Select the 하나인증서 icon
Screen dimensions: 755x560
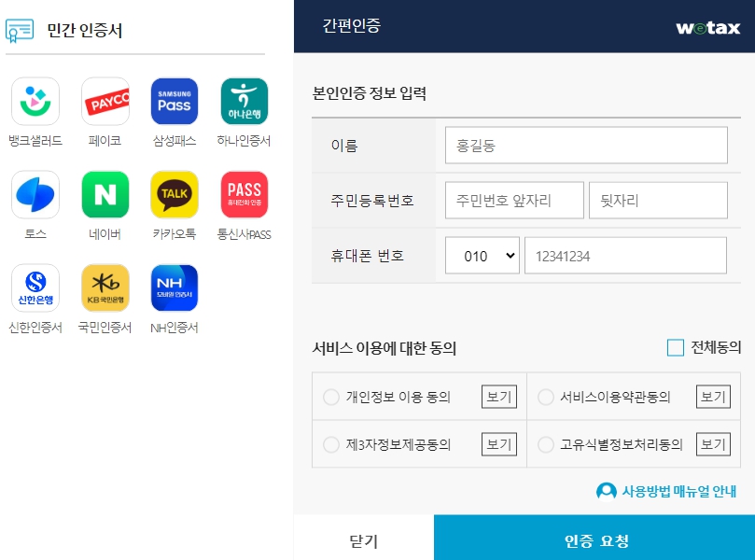245,101
